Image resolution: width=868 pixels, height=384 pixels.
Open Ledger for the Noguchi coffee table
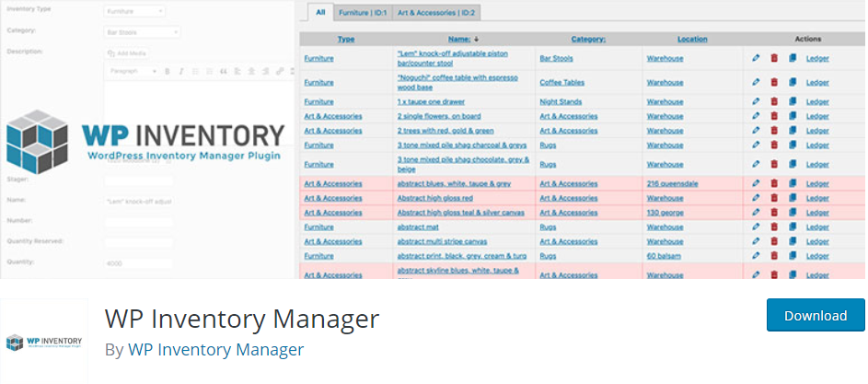tap(817, 83)
